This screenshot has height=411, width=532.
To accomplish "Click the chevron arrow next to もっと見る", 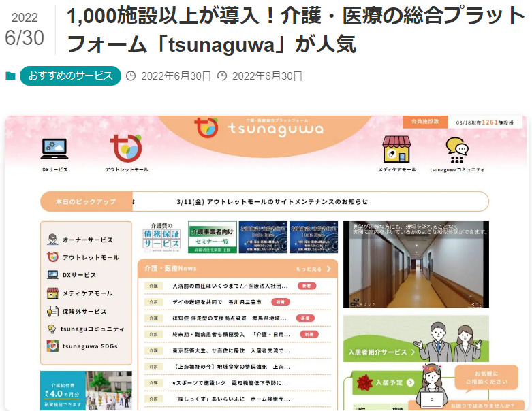I will [x=328, y=269].
